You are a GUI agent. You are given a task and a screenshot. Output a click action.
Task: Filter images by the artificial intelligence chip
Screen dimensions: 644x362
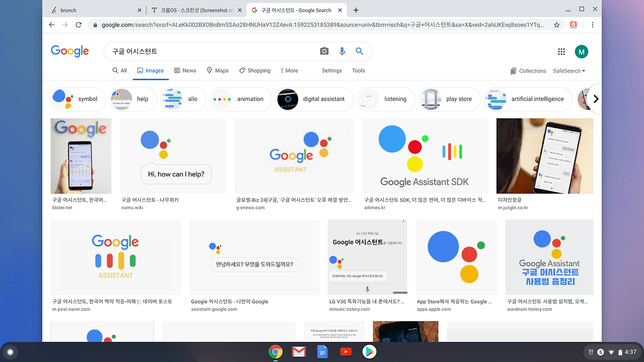pyautogui.click(x=528, y=99)
